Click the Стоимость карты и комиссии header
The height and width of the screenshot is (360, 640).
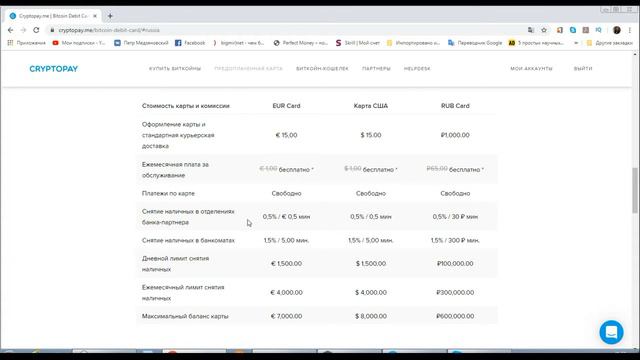click(x=186, y=106)
